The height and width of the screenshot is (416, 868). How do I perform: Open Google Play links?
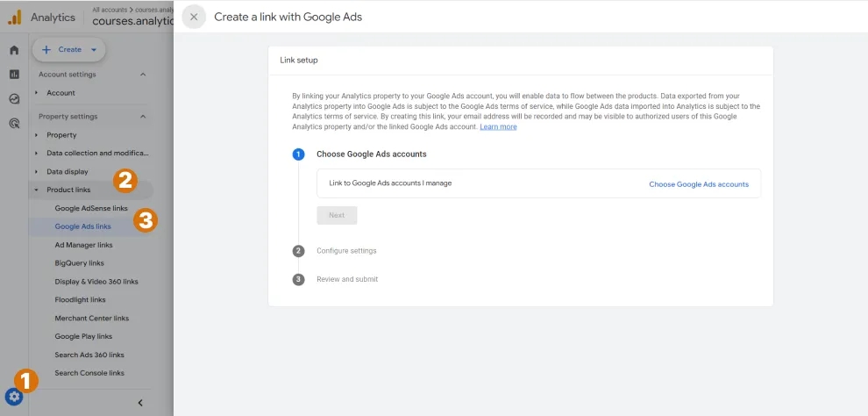pos(83,336)
